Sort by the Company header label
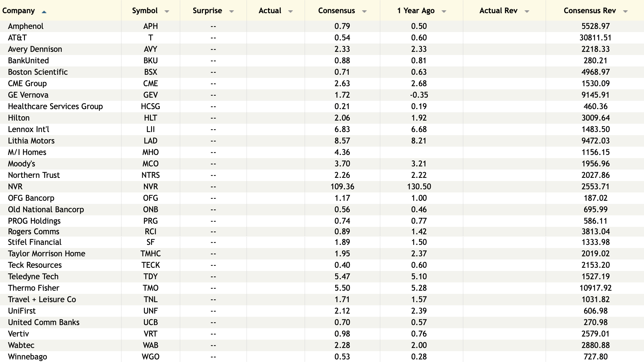Viewport: 644px width, 362px height. tap(19, 11)
